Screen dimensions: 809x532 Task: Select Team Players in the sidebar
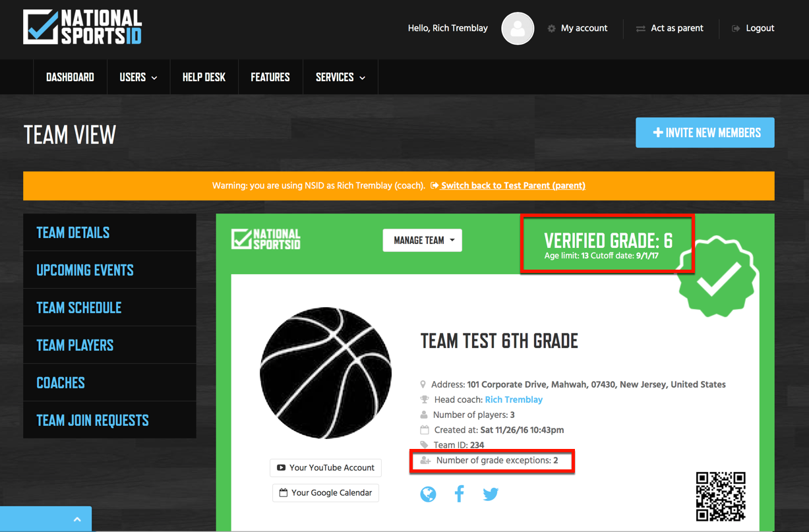click(x=109, y=345)
